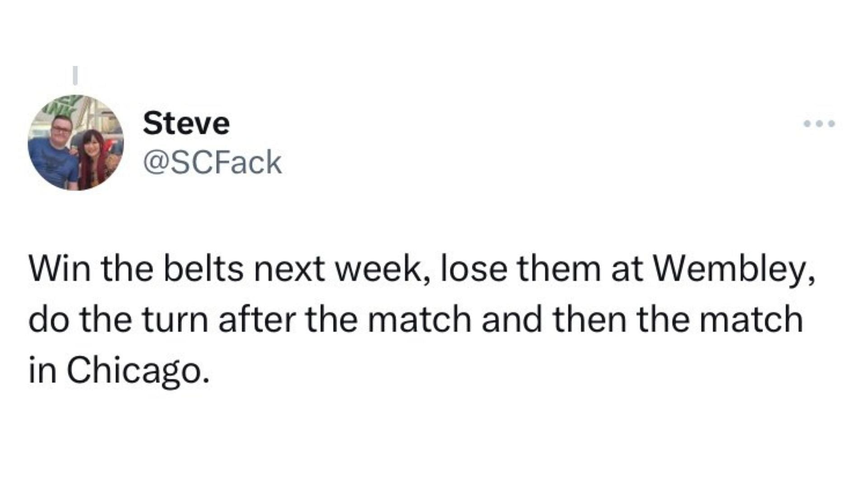This screenshot has width=868, height=488.
Task: Open the three-dot more options menu
Action: coord(819,123)
